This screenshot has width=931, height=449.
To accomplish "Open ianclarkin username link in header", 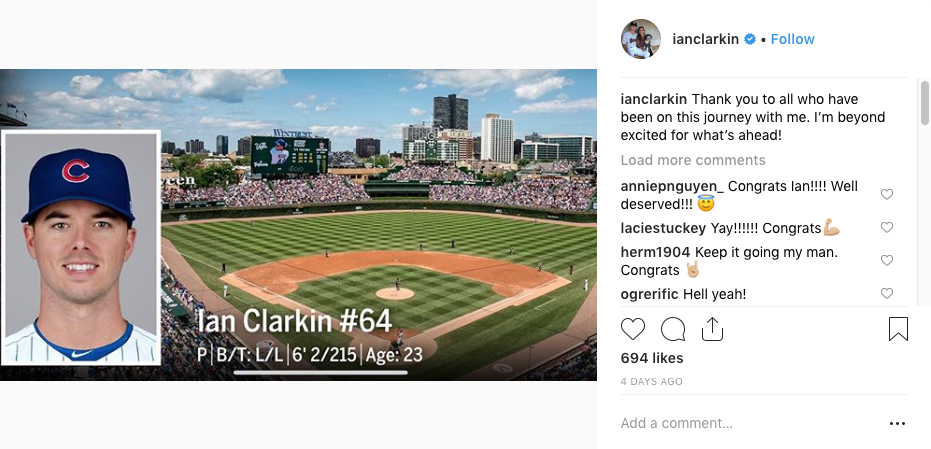I will 705,39.
